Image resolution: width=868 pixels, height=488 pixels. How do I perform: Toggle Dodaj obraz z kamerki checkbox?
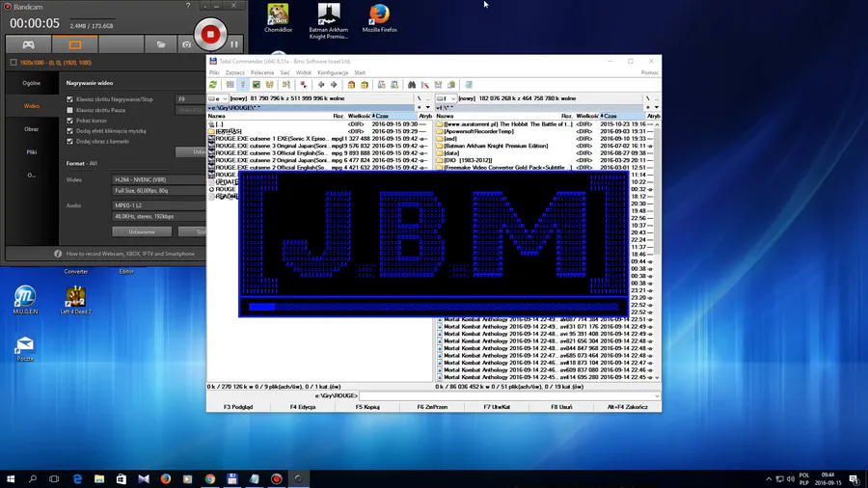point(69,142)
